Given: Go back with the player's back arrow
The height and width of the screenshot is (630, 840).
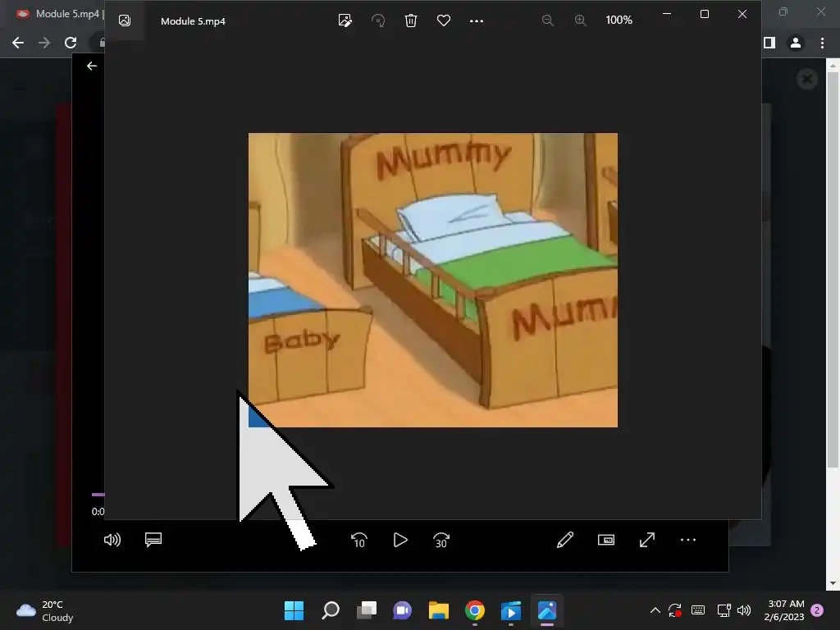Looking at the screenshot, I should click(92, 66).
